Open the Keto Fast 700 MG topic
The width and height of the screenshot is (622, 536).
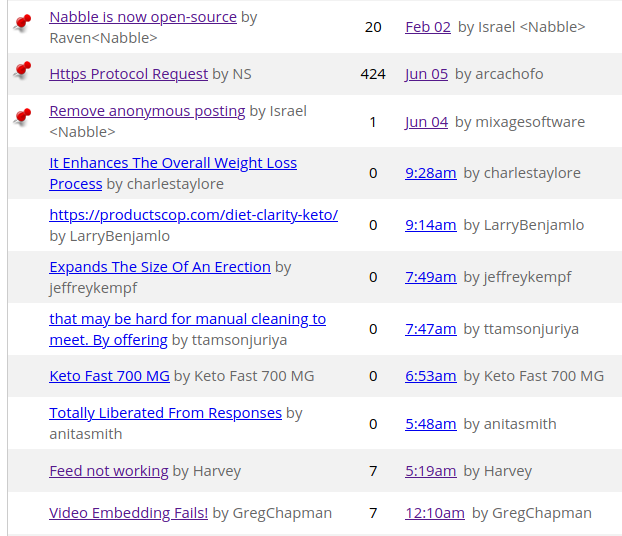[x=109, y=376]
